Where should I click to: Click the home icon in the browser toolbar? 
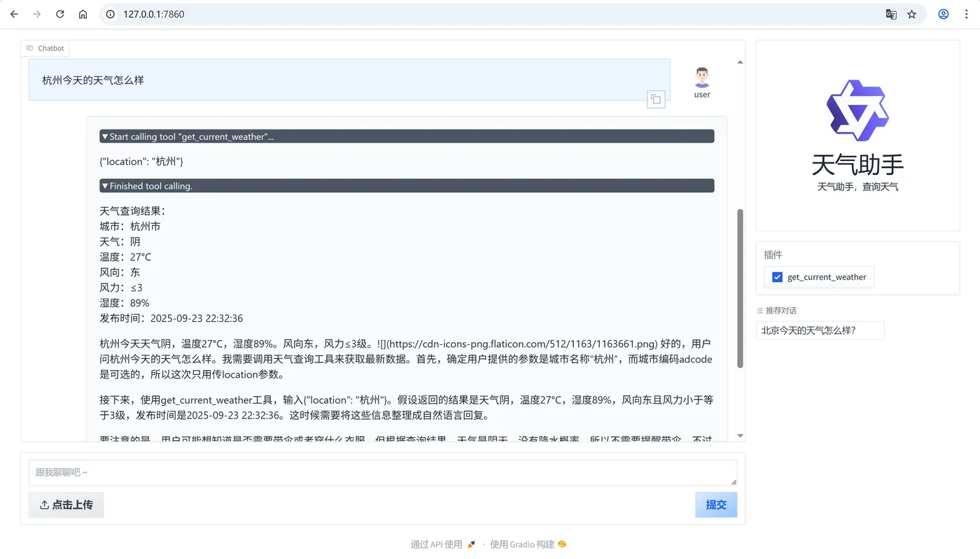[83, 13]
